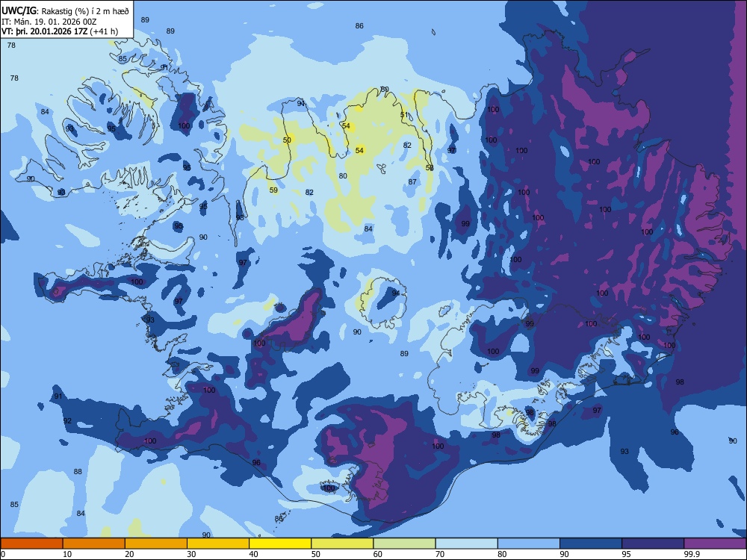Click the dark indigo 95–99.9 legend swatch
Screen dimensions: 747x560
(653, 544)
